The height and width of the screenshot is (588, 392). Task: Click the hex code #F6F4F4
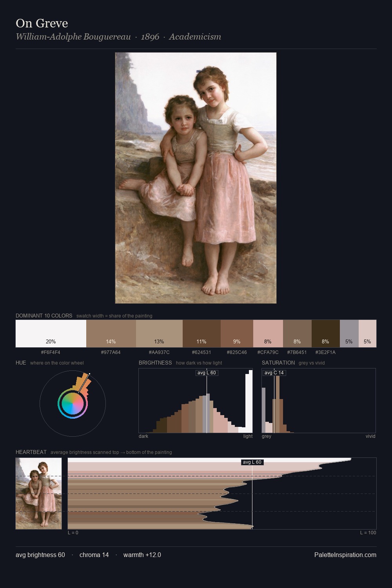click(51, 352)
